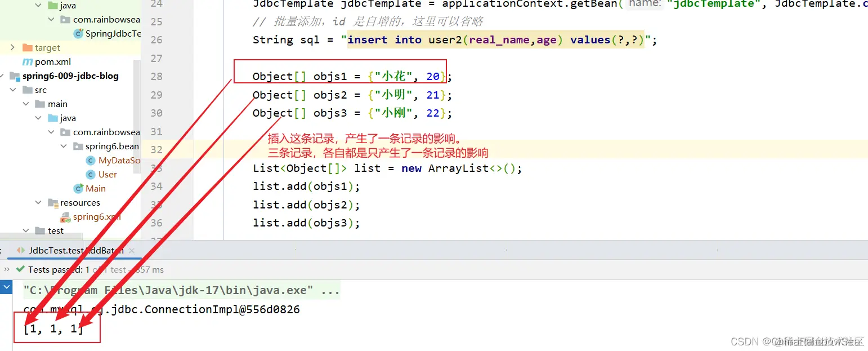
Task: Click the double-chevron toolbar overflow icon
Action: click(6, 270)
